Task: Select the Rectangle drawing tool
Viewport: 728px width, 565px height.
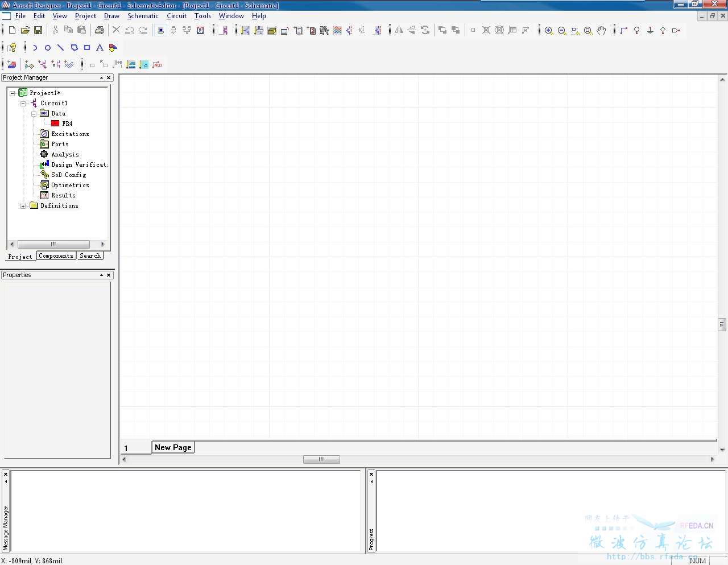Action: [87, 48]
